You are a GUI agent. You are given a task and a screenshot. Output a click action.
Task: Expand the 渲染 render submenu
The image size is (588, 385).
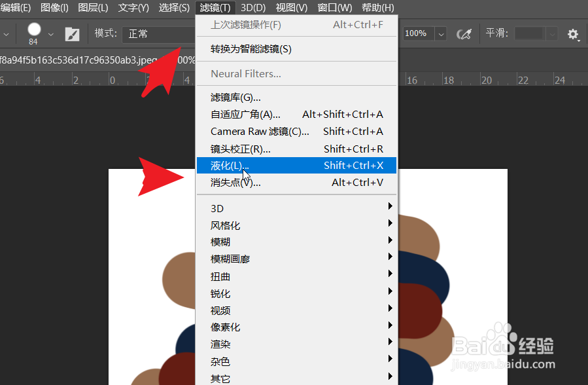[x=296, y=344]
